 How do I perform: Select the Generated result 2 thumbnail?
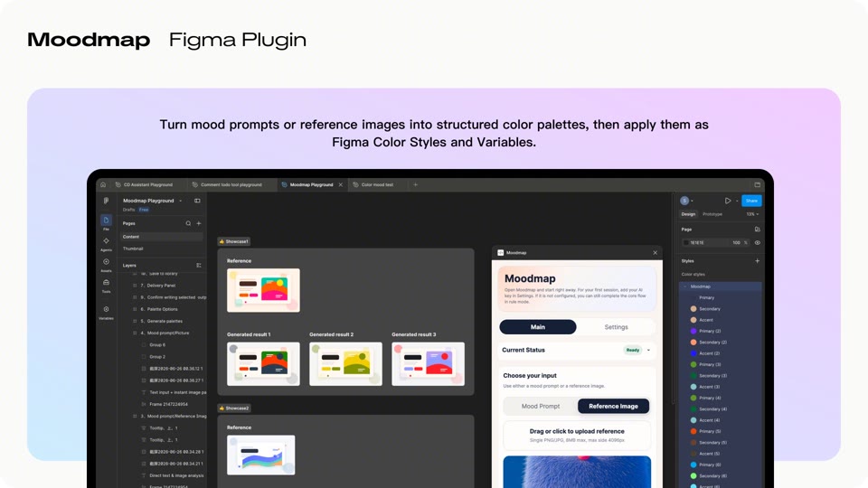coord(345,363)
